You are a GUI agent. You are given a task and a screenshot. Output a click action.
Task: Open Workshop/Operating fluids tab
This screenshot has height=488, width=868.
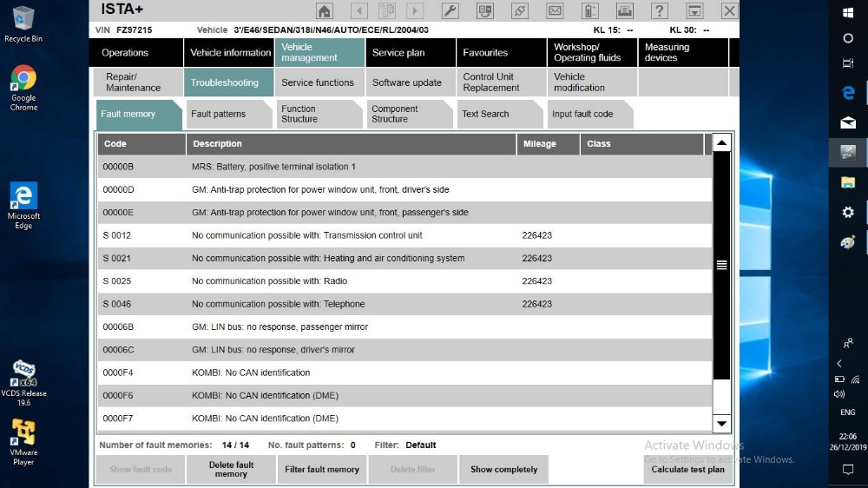point(592,53)
